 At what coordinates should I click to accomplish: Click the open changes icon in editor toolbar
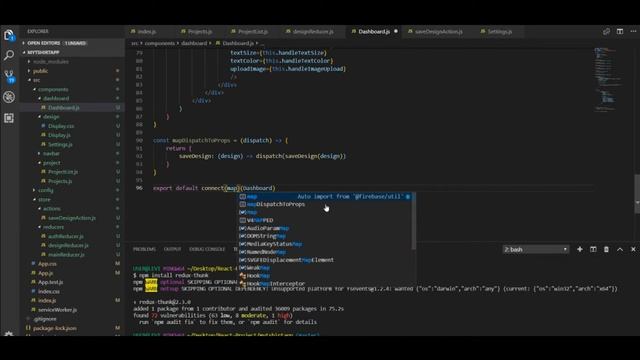[x=607, y=31]
